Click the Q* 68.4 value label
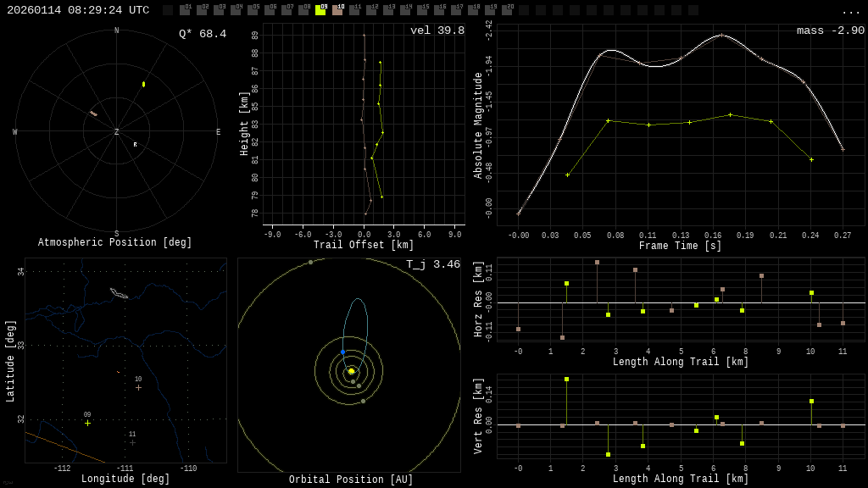The width and height of the screenshot is (868, 488). (x=203, y=34)
